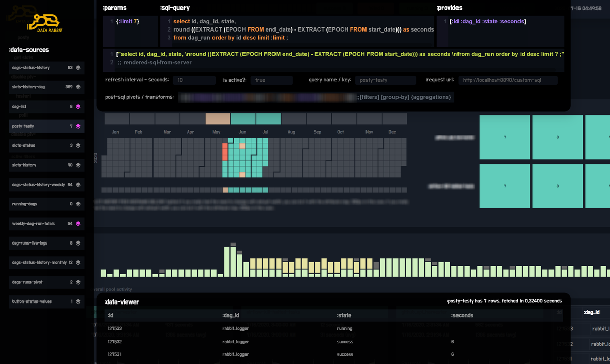Image resolution: width=610 pixels, height=364 pixels.
Task: Click the May month bar in calendar header
Action: tap(218, 119)
